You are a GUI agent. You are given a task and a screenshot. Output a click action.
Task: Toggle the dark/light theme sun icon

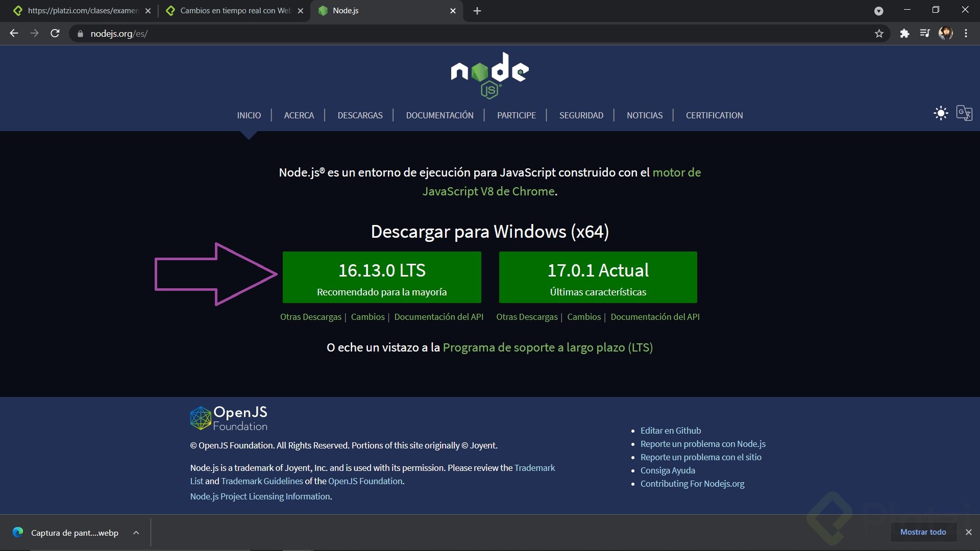(941, 113)
